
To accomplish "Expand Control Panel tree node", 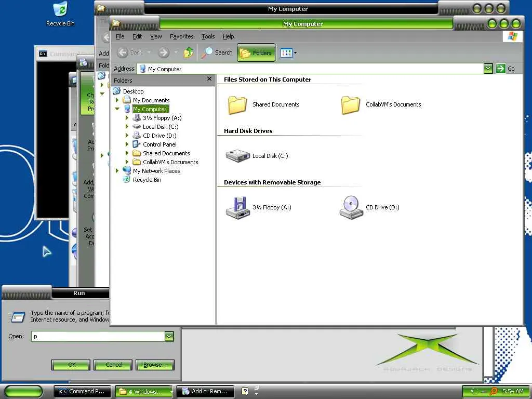I will coord(127,144).
